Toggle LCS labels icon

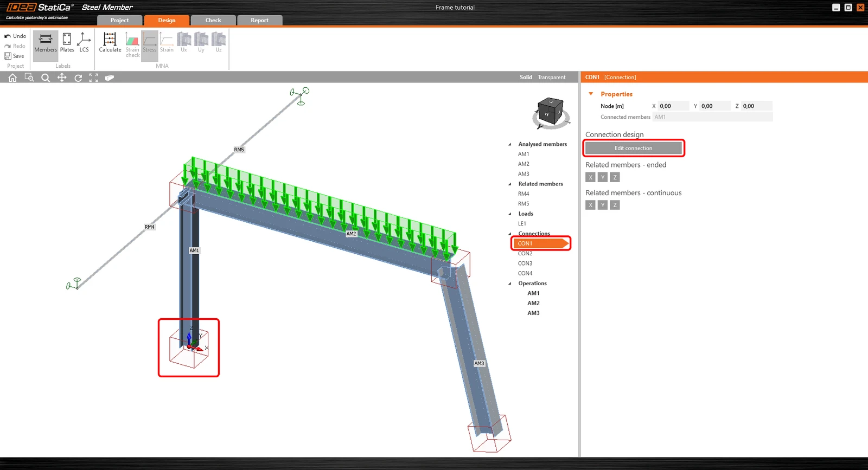pyautogui.click(x=84, y=42)
